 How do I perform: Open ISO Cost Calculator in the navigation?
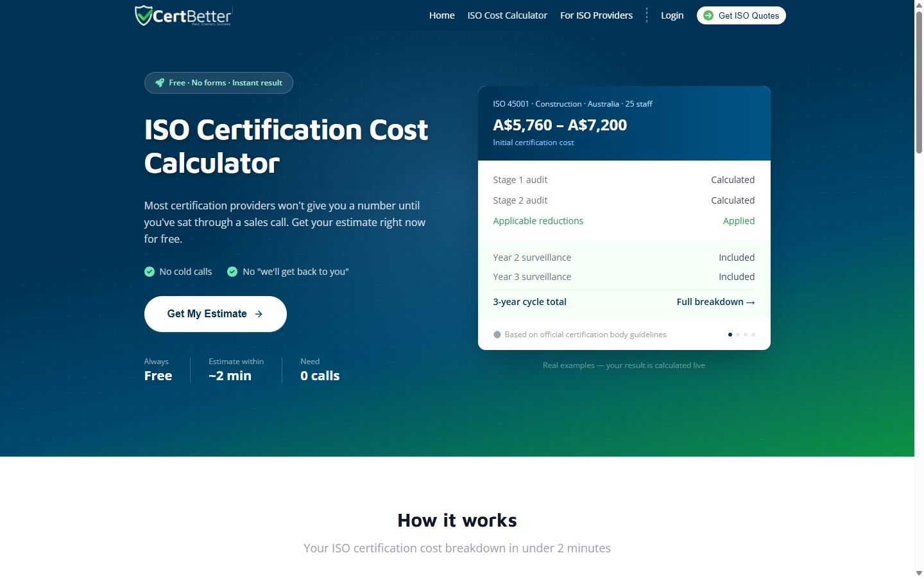(x=508, y=15)
